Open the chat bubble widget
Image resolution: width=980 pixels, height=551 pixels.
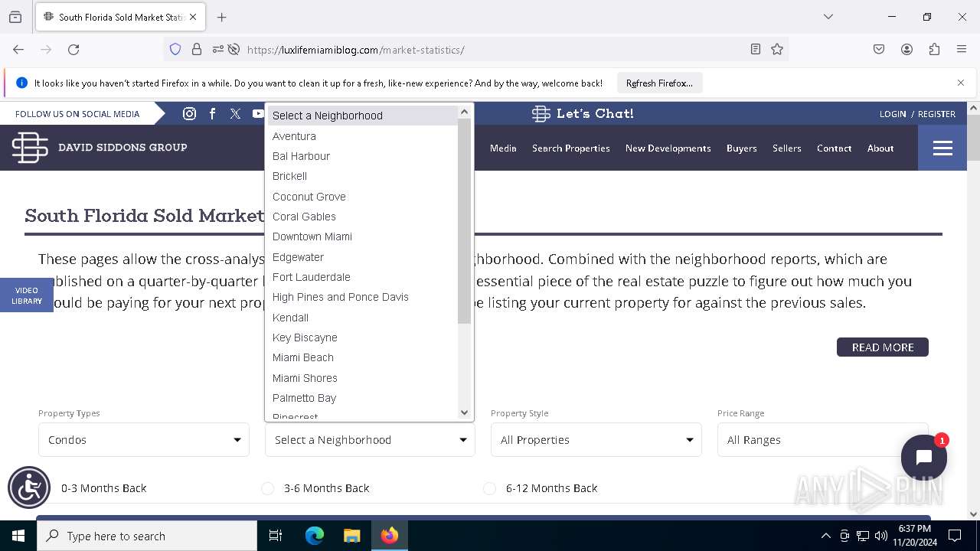pyautogui.click(x=924, y=458)
